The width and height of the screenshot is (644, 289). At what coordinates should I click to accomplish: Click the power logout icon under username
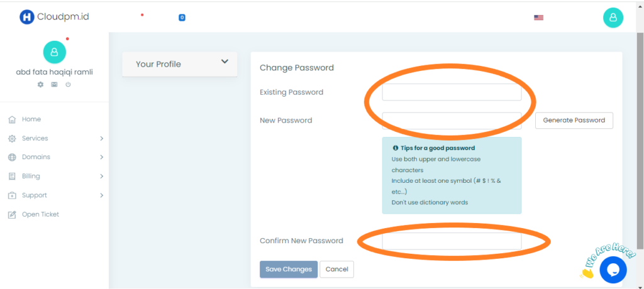click(68, 84)
